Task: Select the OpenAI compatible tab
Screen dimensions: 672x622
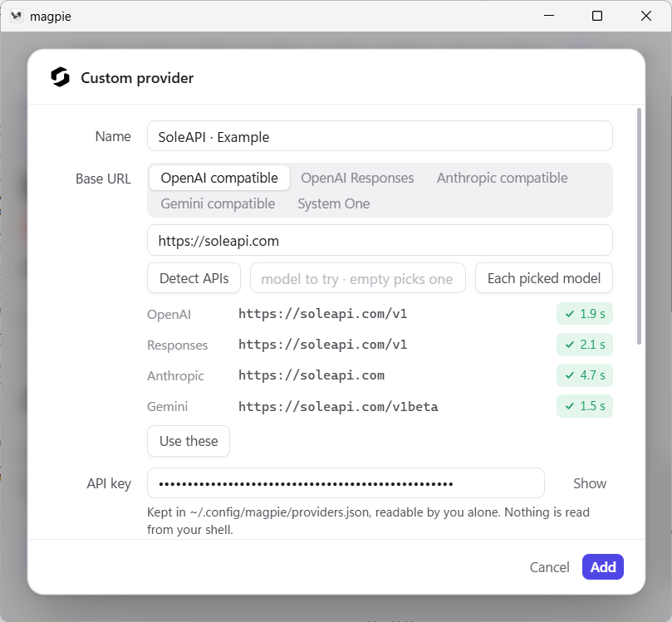Action: click(219, 178)
